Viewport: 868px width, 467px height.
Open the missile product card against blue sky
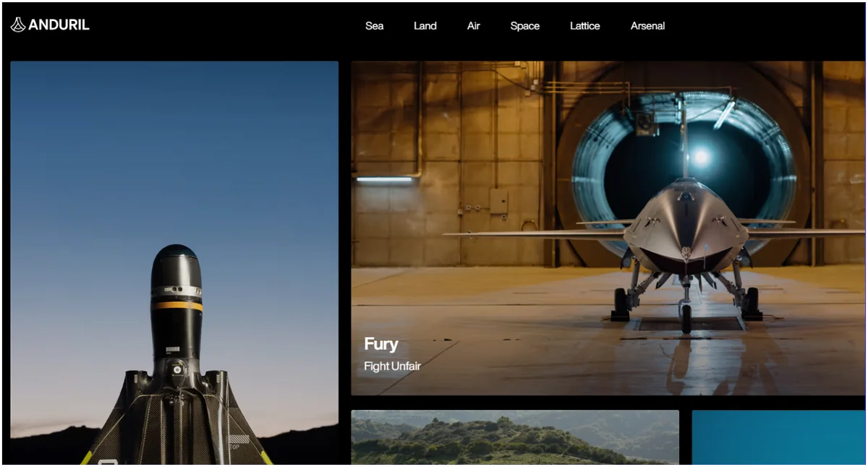coord(174,262)
